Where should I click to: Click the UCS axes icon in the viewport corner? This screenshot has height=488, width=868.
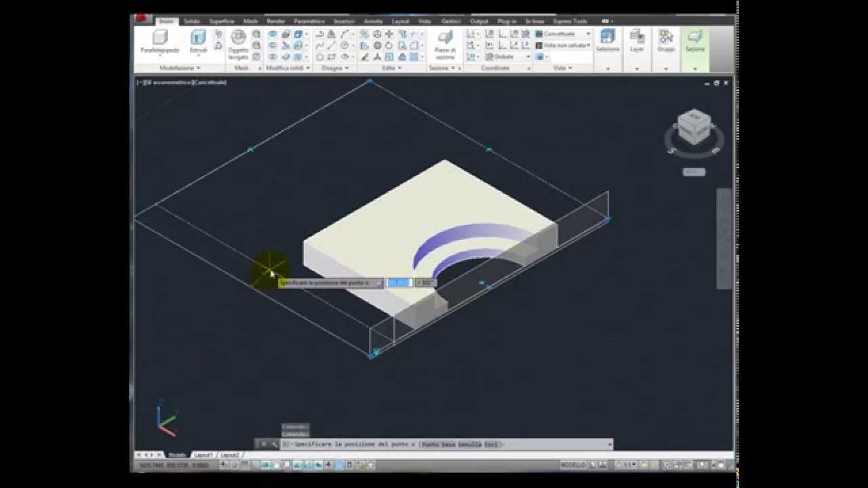point(166,418)
